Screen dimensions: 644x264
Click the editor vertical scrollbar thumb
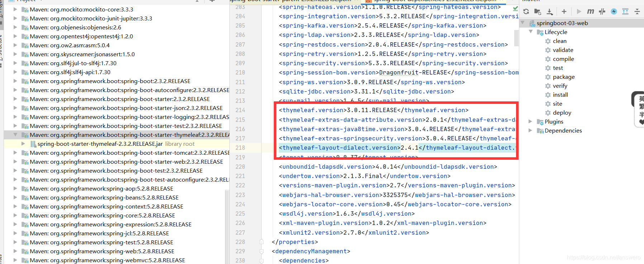(516, 38)
